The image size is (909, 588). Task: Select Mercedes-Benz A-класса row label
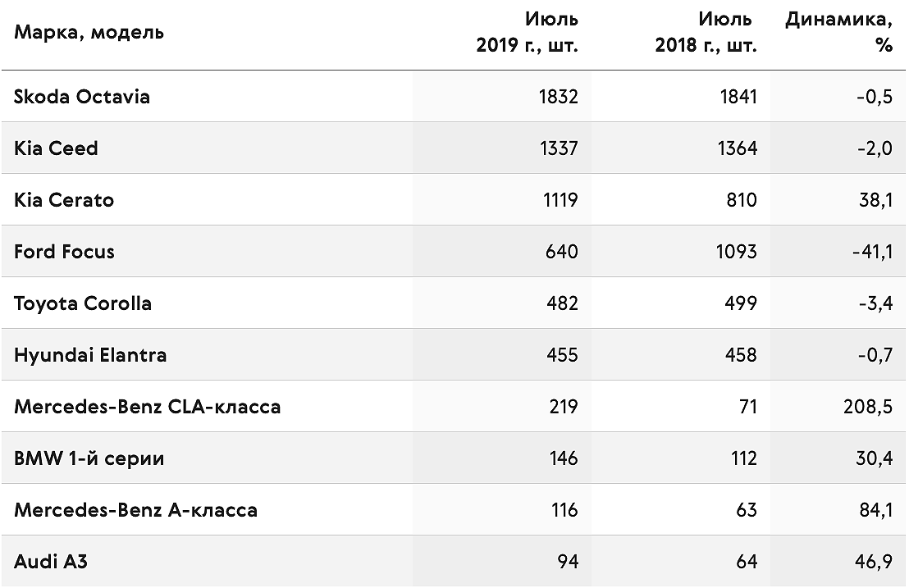coord(135,510)
